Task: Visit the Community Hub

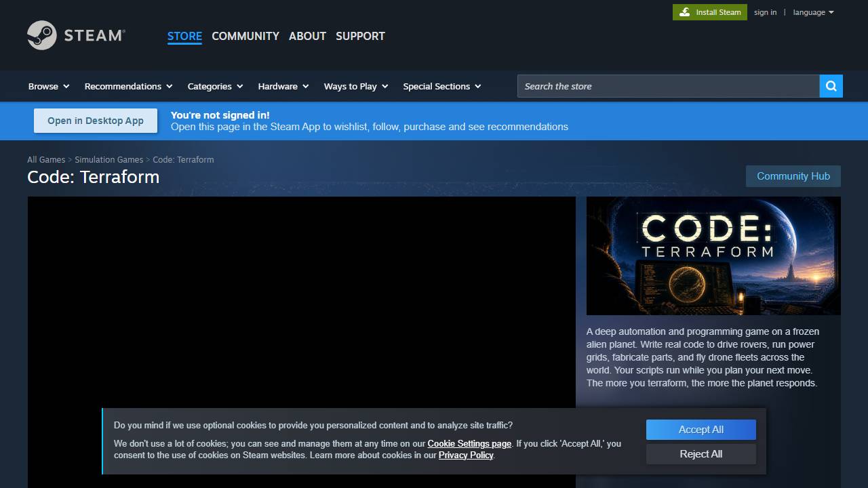Action: 793,176
